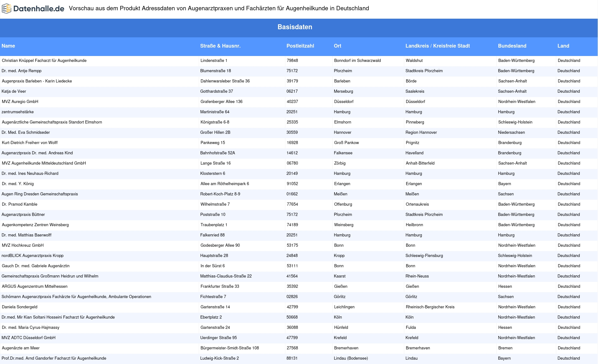
Task: Select Dahlenwarsleber Straße 36 address
Action: coord(225,81)
